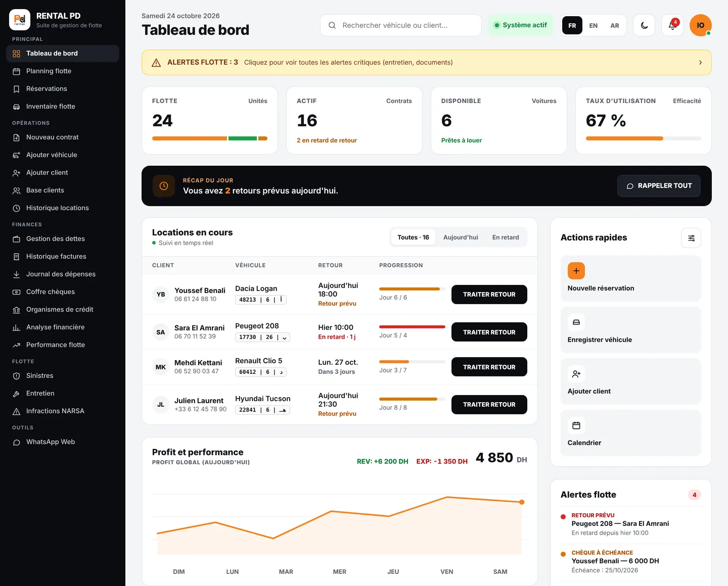This screenshot has width=728, height=586.
Task: Click the Alertes flotte count badge 4
Action: click(x=694, y=495)
